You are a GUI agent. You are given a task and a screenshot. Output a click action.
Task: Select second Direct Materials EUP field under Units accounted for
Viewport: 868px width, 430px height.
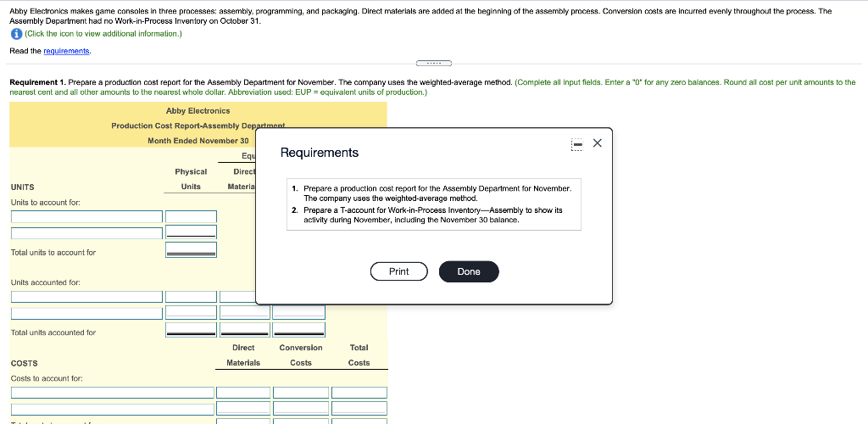click(x=245, y=312)
